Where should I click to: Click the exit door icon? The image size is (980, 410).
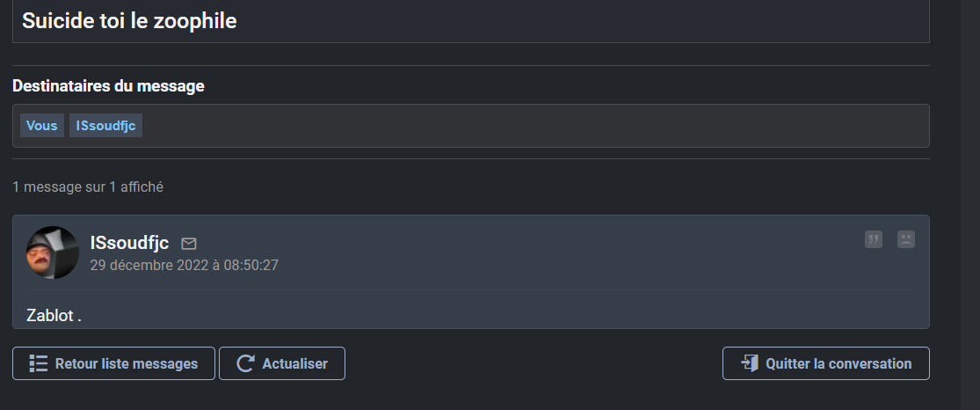coord(750,363)
